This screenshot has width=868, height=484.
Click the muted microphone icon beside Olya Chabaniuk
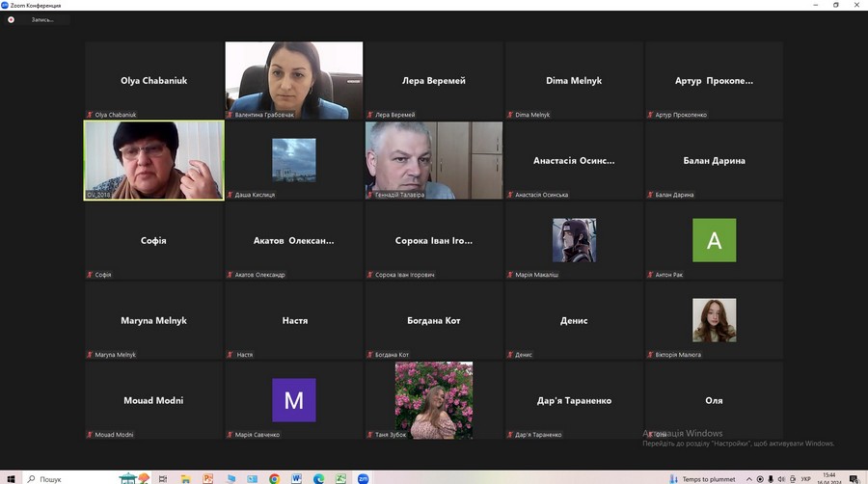tap(90, 115)
